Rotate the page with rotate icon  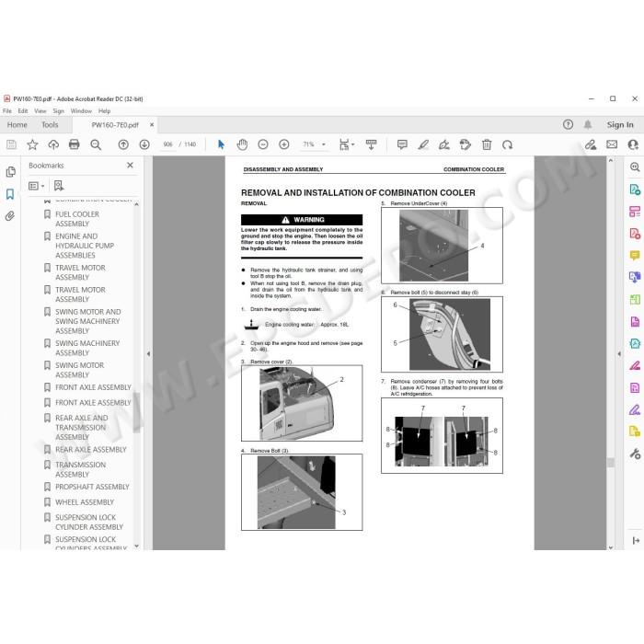tap(507, 144)
